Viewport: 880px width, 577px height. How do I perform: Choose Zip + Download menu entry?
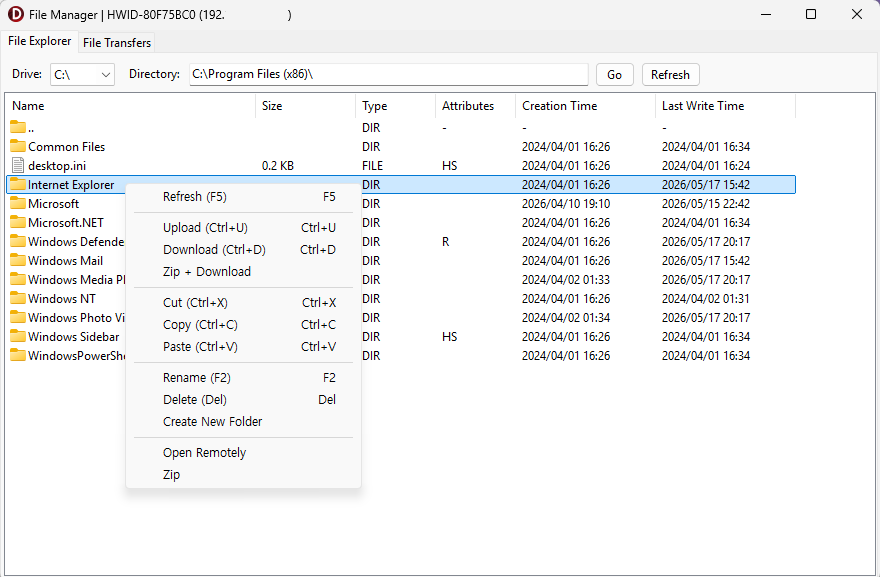click(x=244, y=272)
